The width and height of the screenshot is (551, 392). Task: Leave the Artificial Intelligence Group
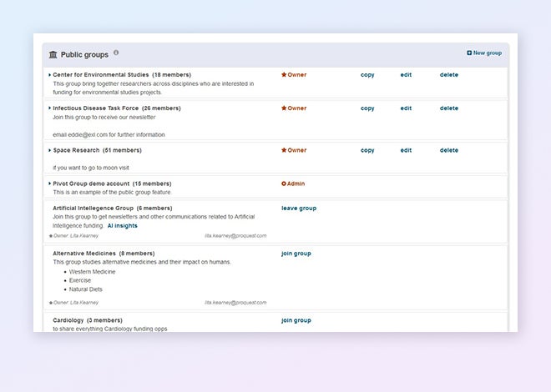tap(299, 209)
